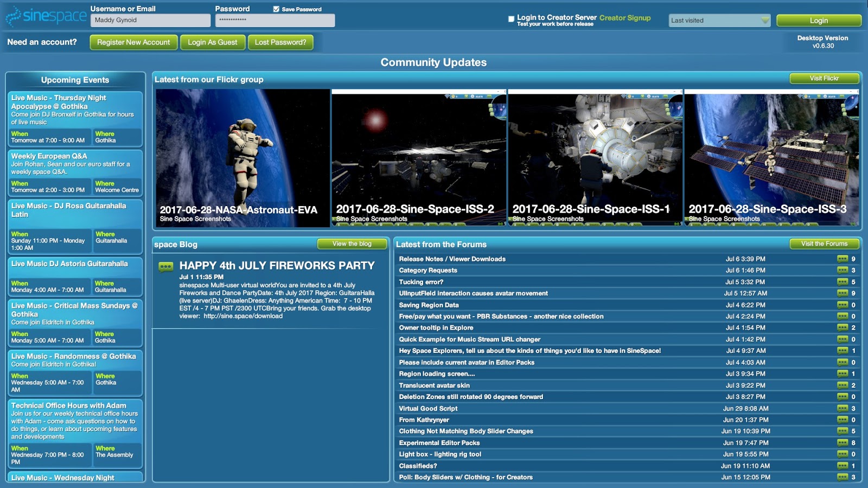Click Register New Account
Image resolution: width=868 pixels, height=488 pixels.
click(132, 42)
